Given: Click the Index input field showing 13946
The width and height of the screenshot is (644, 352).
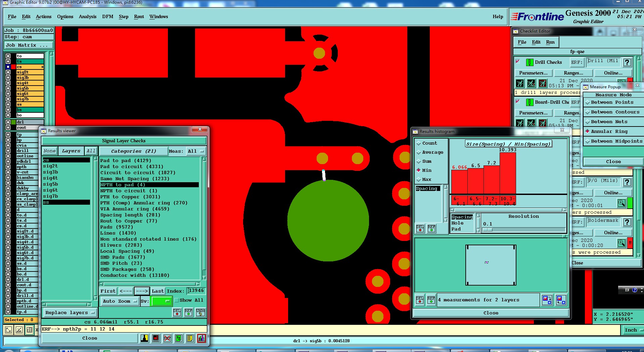Looking at the screenshot, I should point(196,291).
